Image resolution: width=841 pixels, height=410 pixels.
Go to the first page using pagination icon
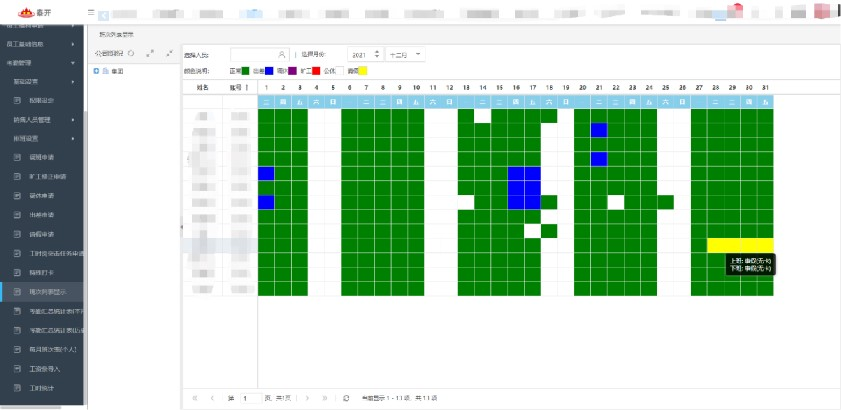pos(195,397)
